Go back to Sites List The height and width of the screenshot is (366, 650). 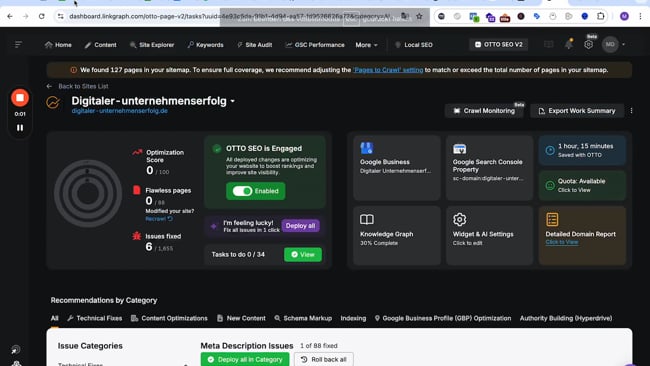[x=77, y=86]
